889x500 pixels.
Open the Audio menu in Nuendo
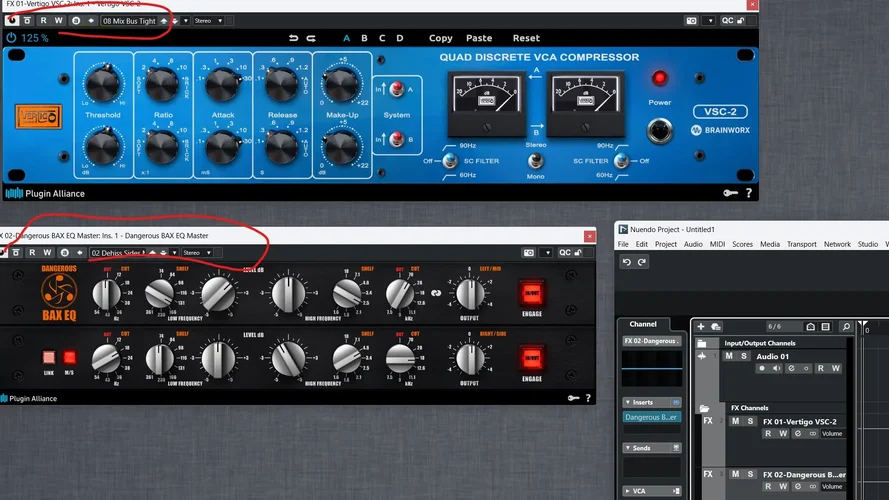point(693,244)
